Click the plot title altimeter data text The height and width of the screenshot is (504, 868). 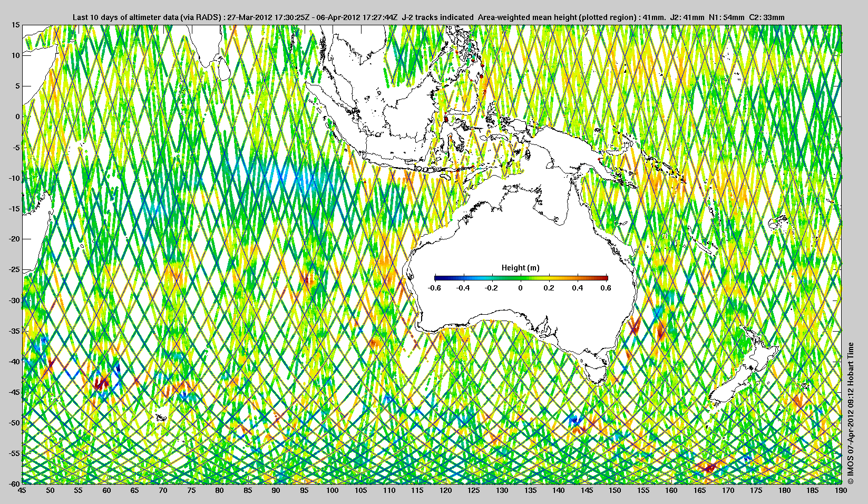pyautogui.click(x=428, y=17)
